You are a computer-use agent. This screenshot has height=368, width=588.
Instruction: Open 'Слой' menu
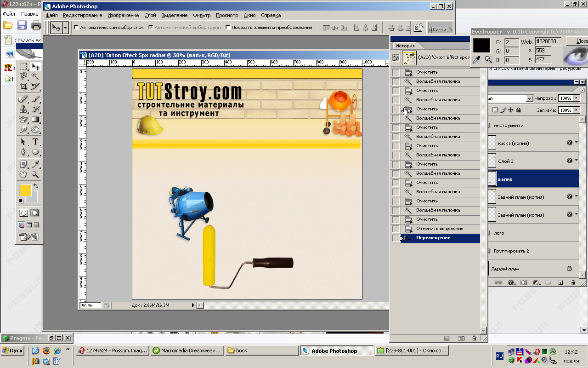pyautogui.click(x=150, y=15)
